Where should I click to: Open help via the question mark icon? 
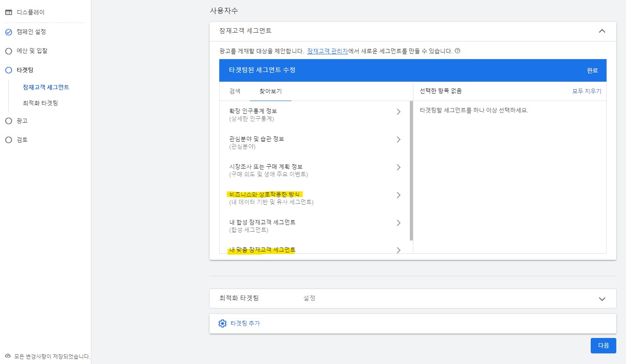(x=458, y=50)
